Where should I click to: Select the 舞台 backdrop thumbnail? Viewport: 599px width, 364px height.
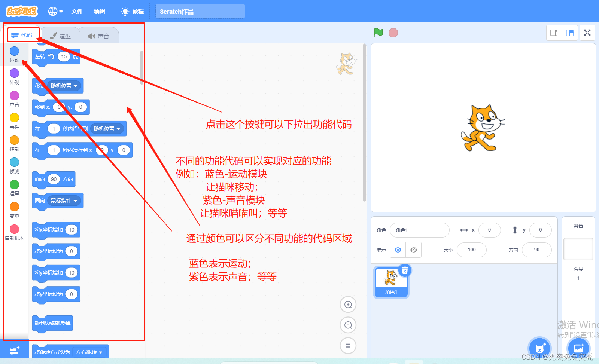[x=578, y=249]
